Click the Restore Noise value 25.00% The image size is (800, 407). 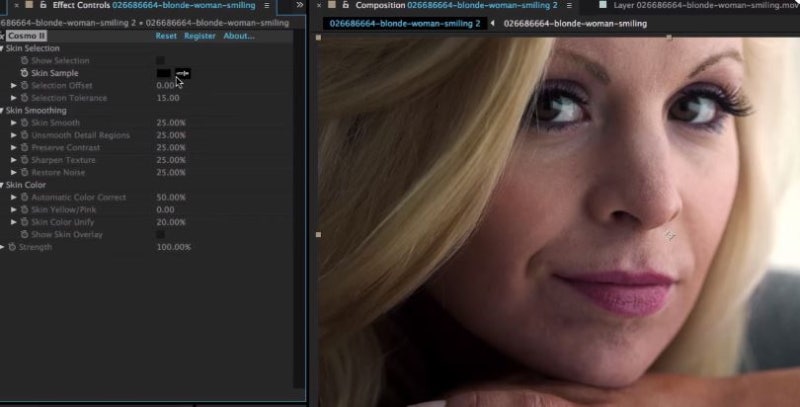tap(171, 172)
